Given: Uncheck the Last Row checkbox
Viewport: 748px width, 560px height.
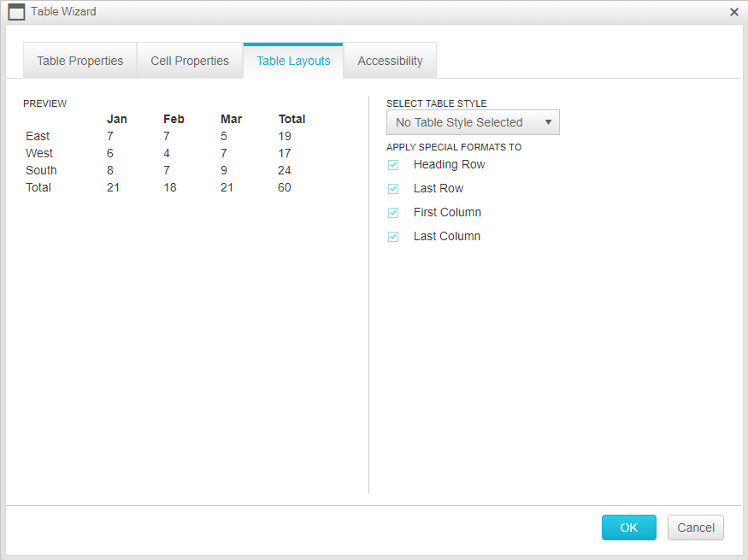Looking at the screenshot, I should tap(393, 189).
